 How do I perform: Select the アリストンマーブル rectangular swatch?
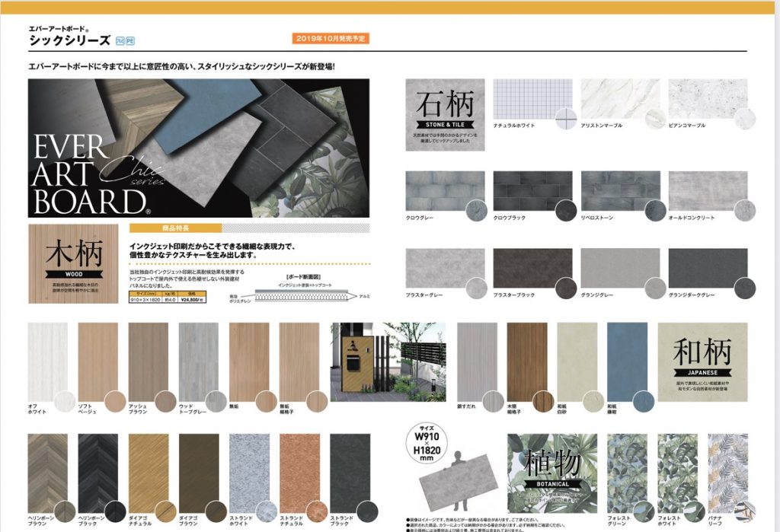pos(620,98)
